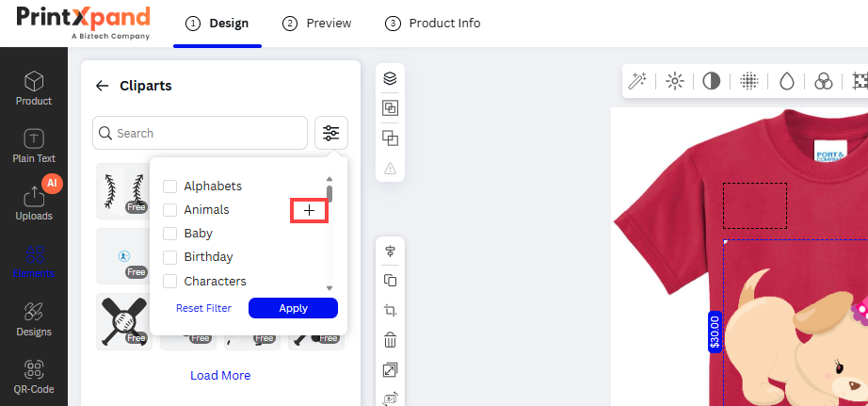Check the Alphabets category checkbox
The image size is (868, 406).
(x=170, y=187)
